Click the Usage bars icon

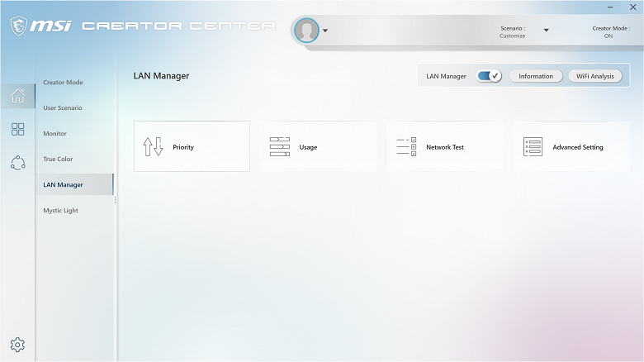click(280, 147)
